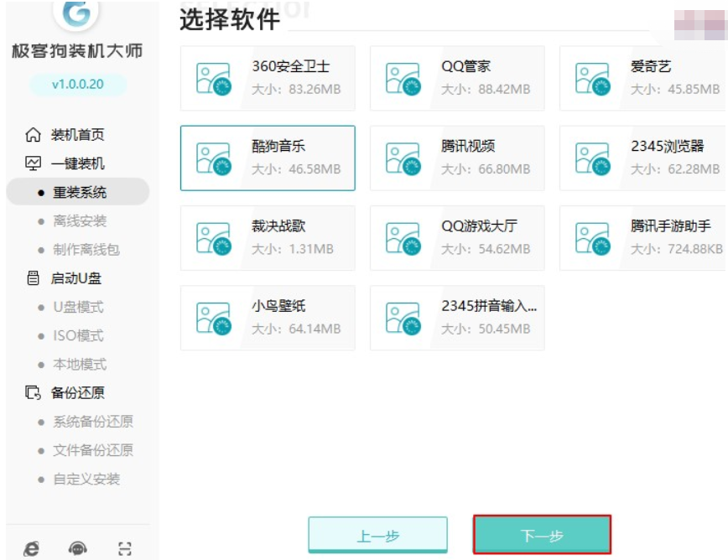Screen dimensions: 728x560
Task: Select 本地模式 in the sidebar
Action: [x=80, y=364]
